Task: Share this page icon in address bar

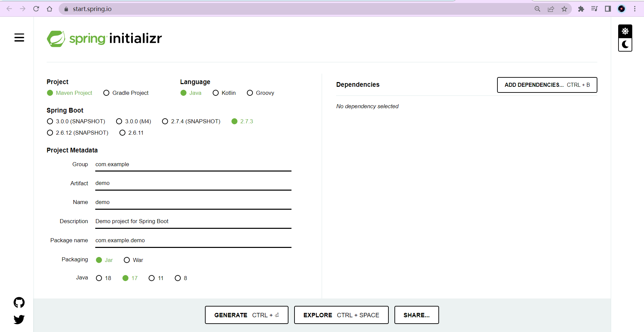Action: (551, 9)
